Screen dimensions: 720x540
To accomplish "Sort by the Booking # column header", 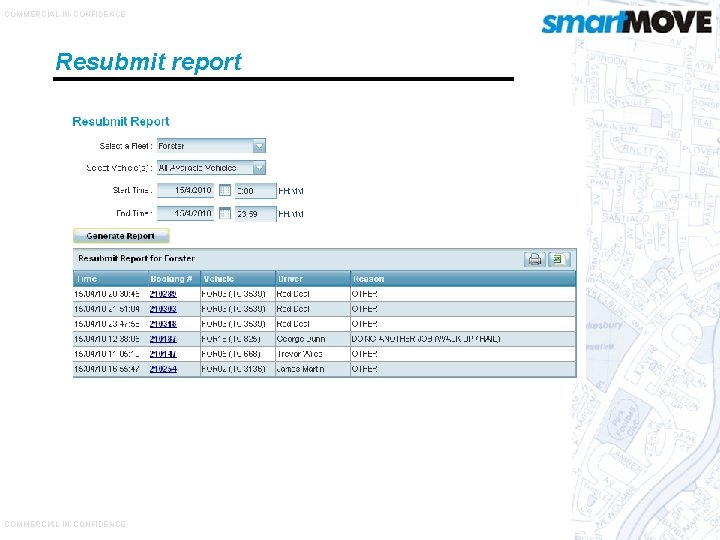I will (174, 279).
